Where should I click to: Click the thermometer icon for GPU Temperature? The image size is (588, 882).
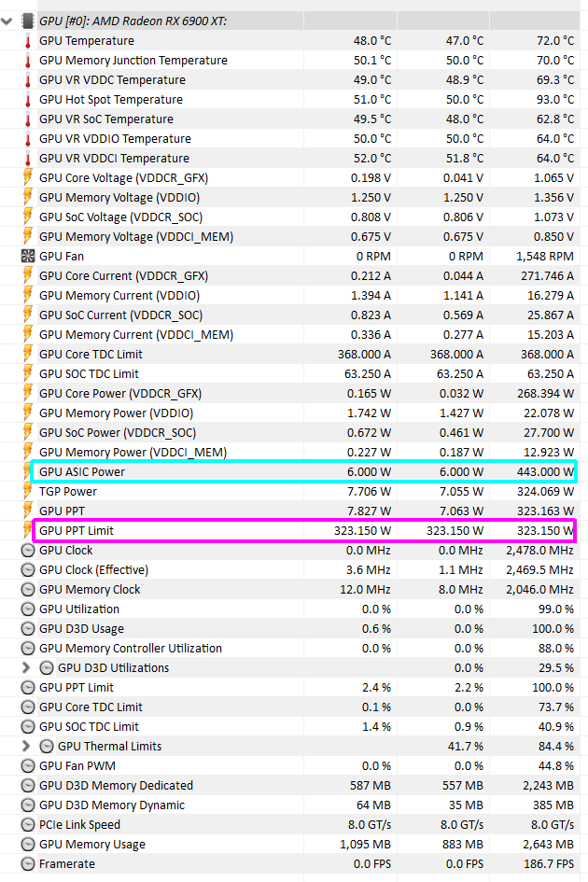pyautogui.click(x=28, y=41)
